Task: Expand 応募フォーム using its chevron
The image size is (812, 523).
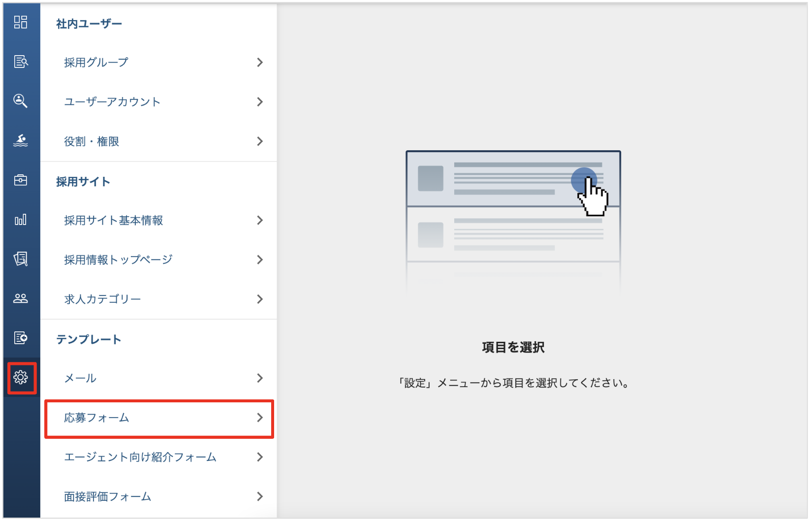Action: click(x=260, y=418)
